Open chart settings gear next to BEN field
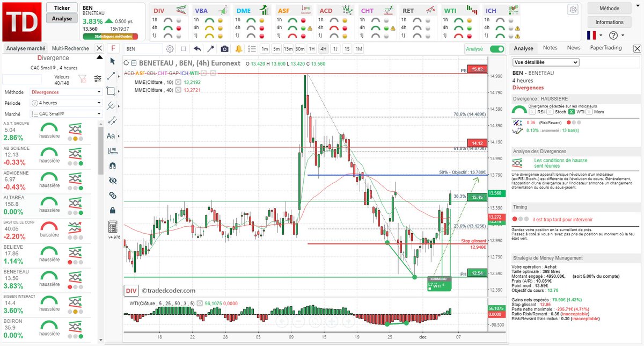644x346 pixels. point(170,48)
